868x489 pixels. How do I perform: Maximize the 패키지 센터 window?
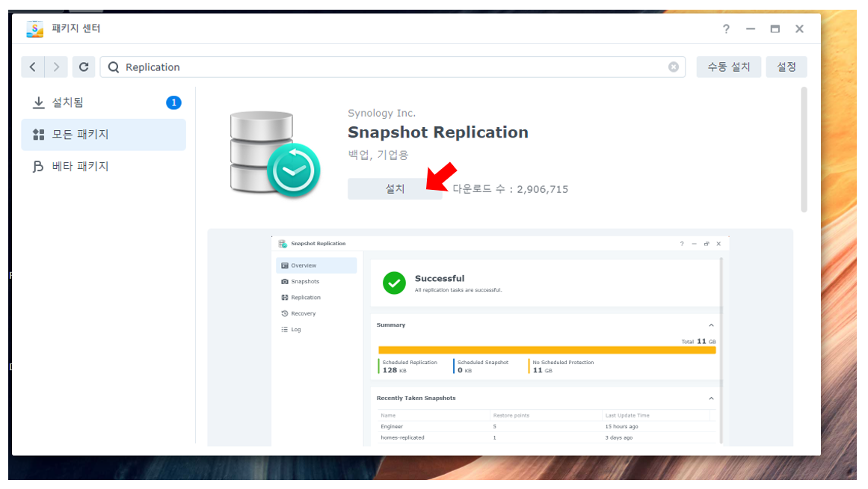coord(775,29)
